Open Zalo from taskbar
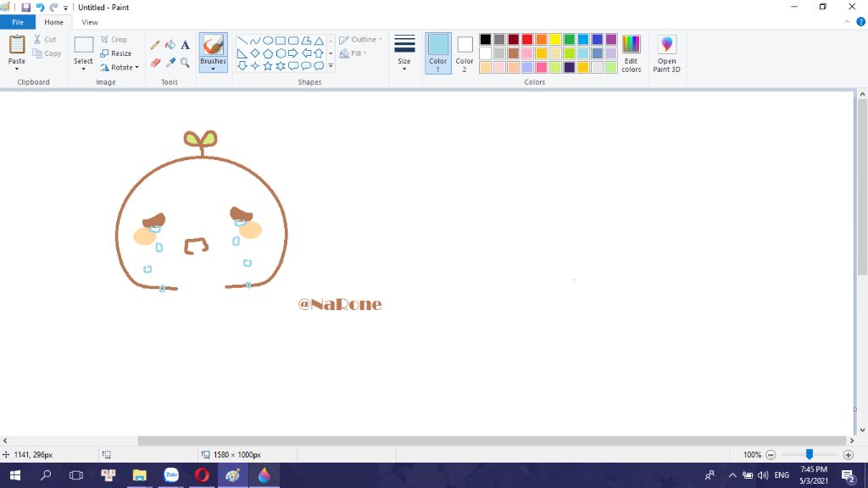This screenshot has height=488, width=868. (x=171, y=475)
